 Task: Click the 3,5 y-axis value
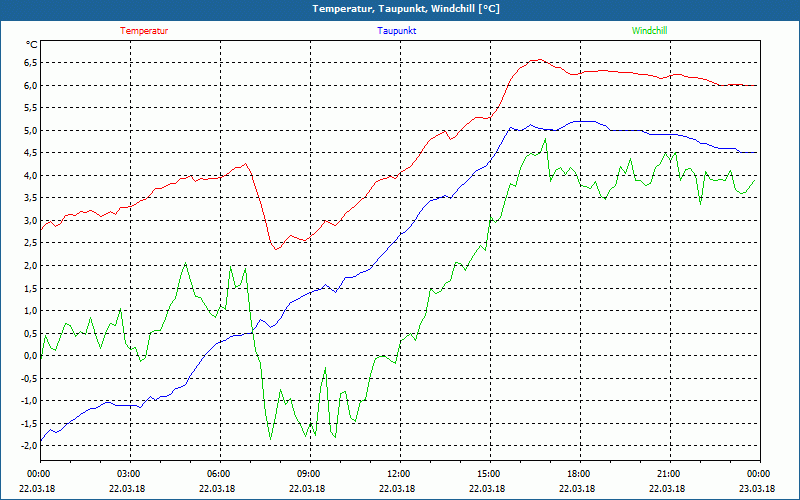[31, 198]
